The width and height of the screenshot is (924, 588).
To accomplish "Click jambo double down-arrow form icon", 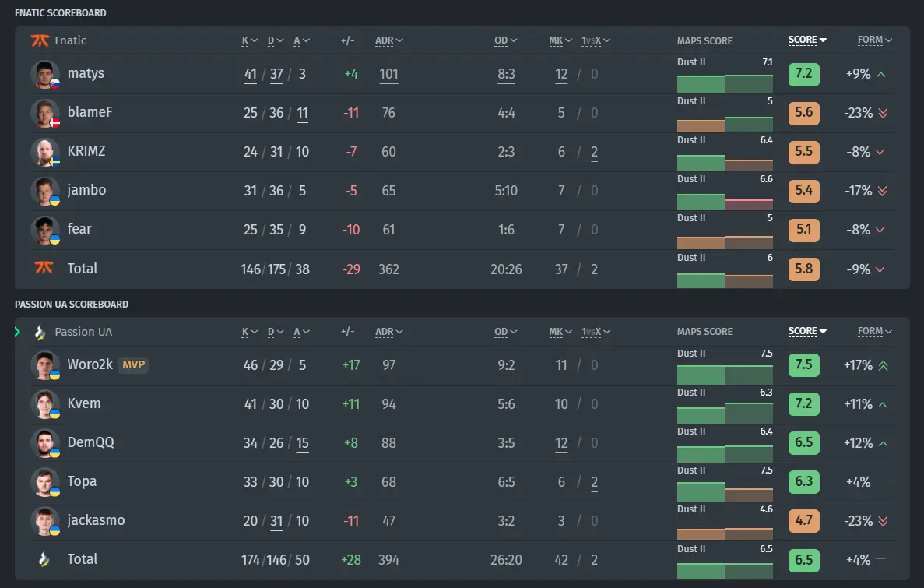I will coord(883,191).
